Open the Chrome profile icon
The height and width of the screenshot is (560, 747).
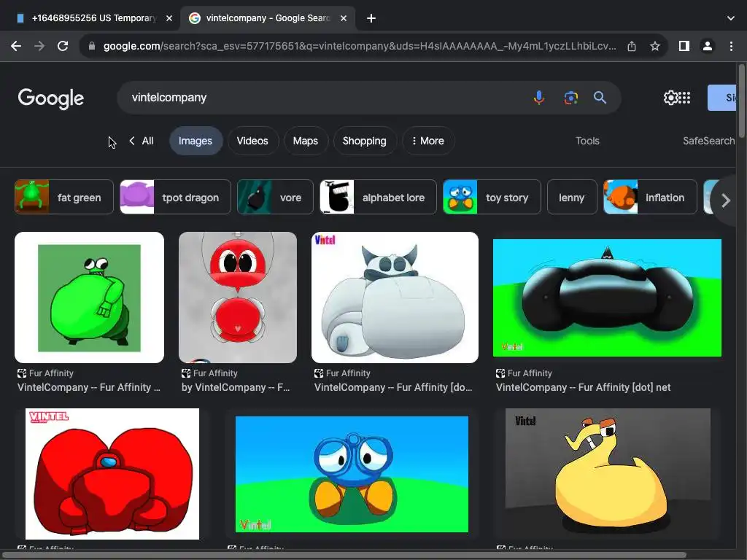[x=708, y=46]
